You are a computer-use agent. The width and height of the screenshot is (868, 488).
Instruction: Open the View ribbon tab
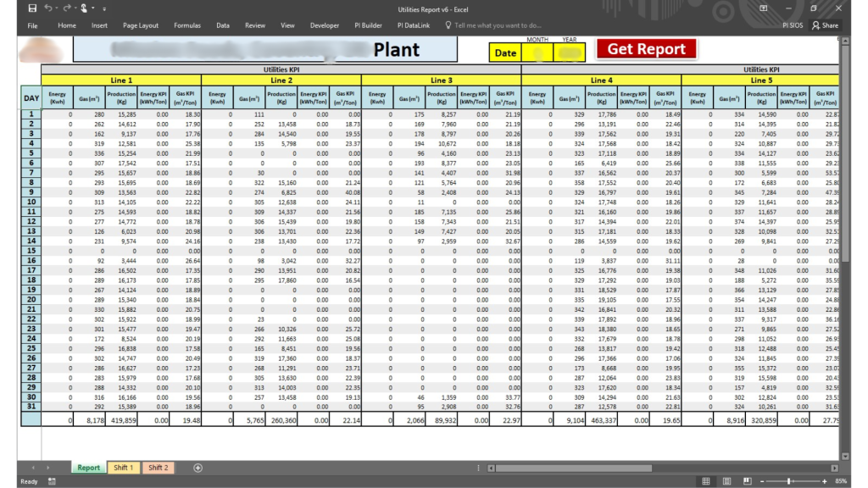coord(287,25)
